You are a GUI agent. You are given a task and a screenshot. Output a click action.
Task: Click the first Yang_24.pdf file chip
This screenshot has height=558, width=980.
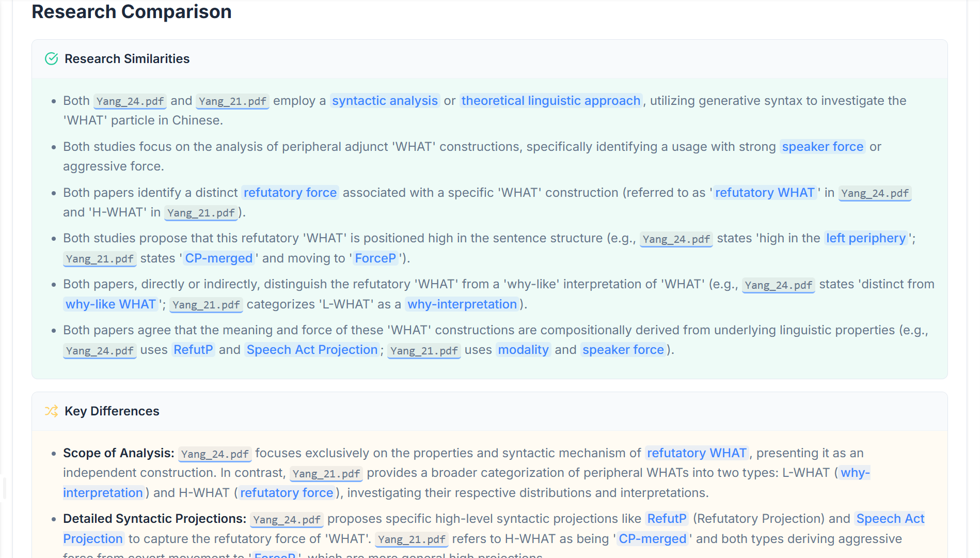[x=130, y=101]
